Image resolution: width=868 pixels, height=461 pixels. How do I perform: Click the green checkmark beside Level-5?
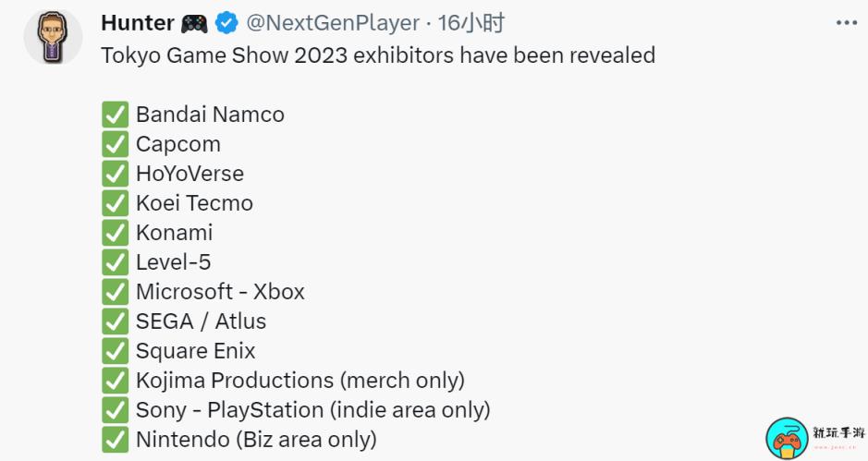click(x=116, y=262)
